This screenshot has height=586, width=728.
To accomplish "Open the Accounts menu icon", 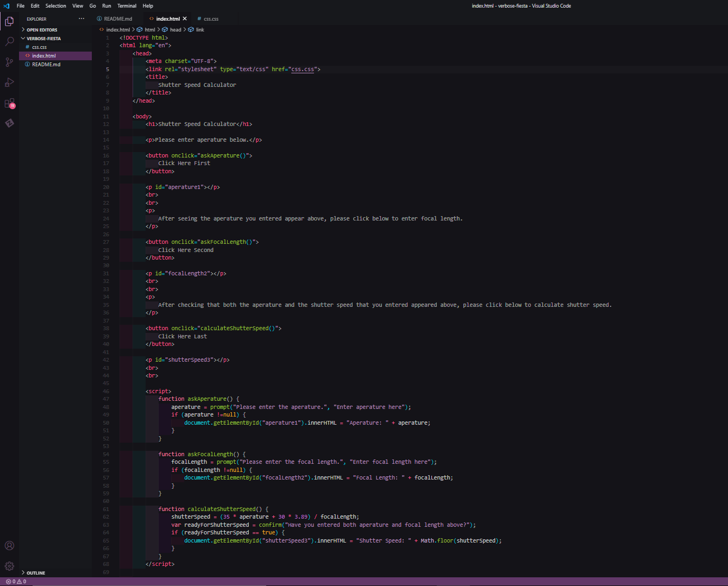I will tap(9, 546).
